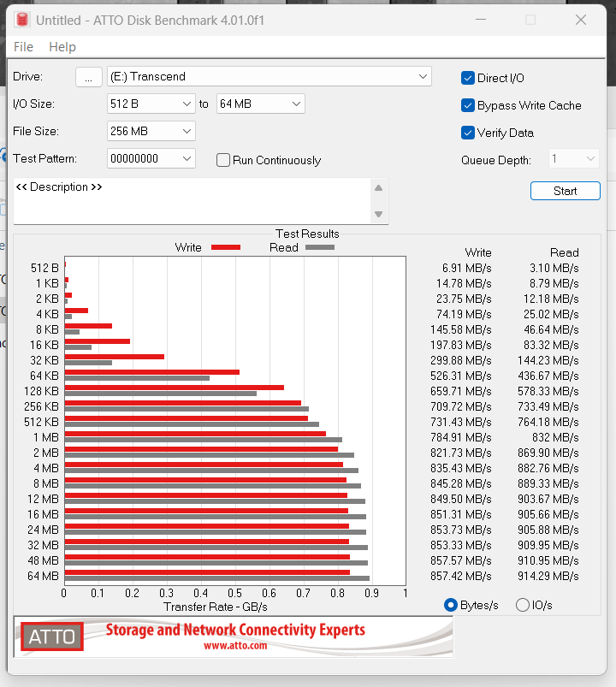The image size is (616, 687).
Task: Disable the Verify Data checkbox
Action: 467,133
